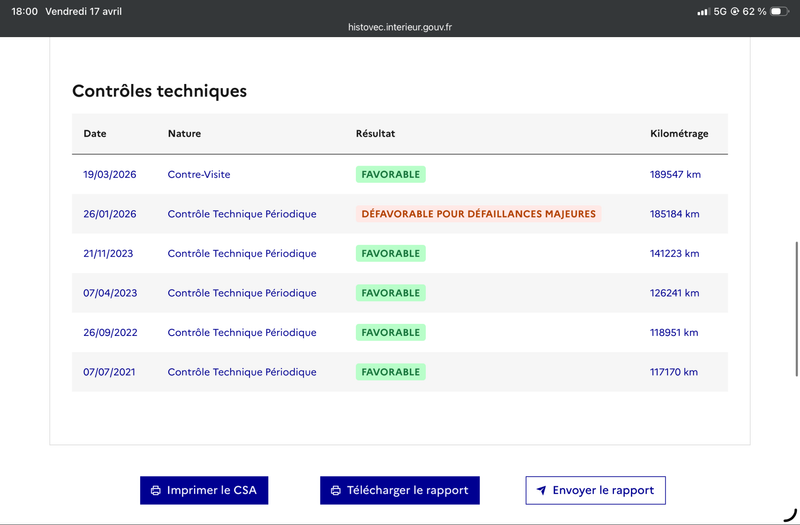Click the Date column header
800x525 pixels.
(95, 134)
